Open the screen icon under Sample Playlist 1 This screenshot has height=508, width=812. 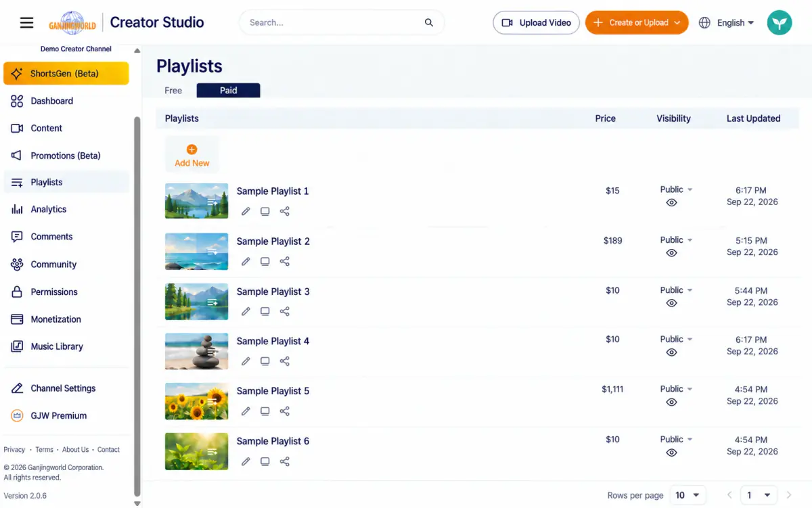click(265, 211)
